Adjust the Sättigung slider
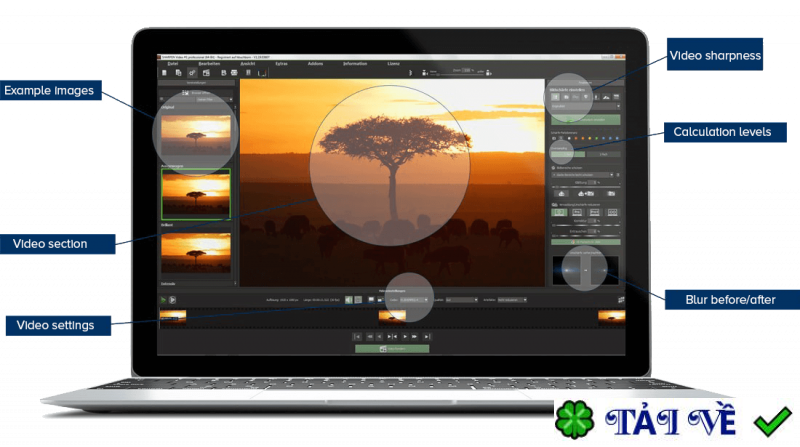Image resolution: width=800 pixels, height=447 pixels. [586, 187]
